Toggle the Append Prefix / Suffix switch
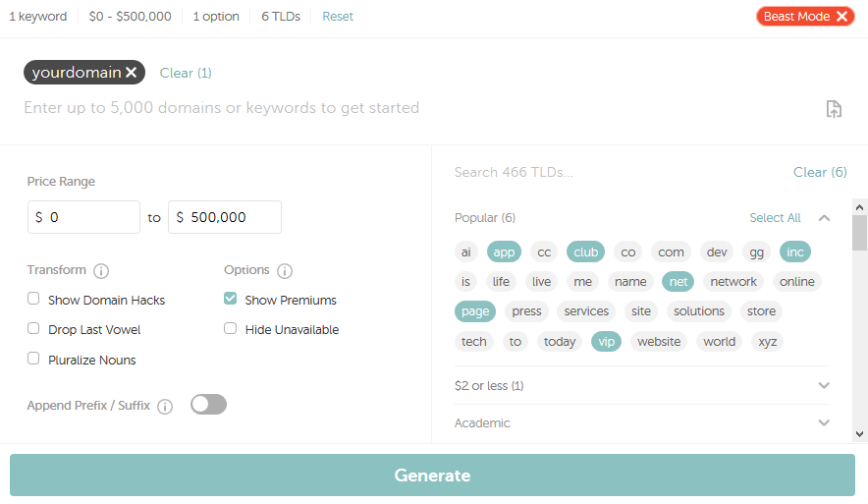 (208, 405)
